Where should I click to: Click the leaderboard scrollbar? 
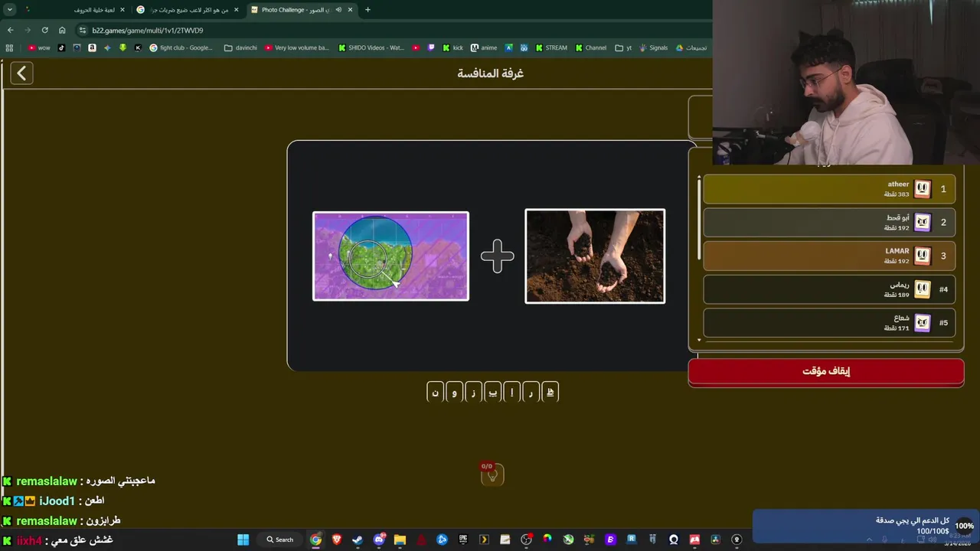698,220
